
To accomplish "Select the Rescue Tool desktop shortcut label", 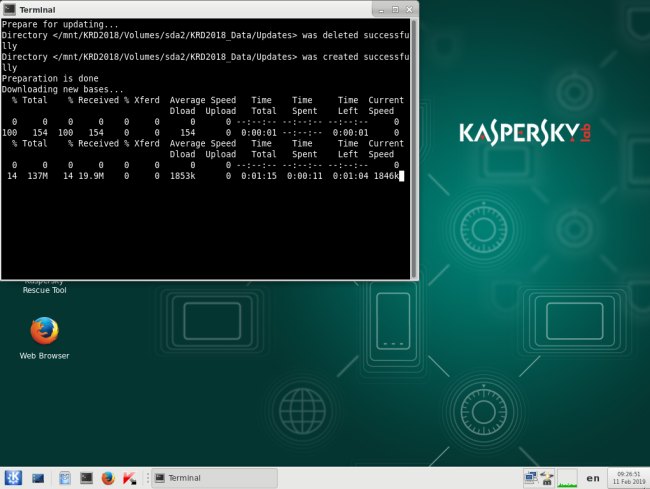I will click(44, 290).
